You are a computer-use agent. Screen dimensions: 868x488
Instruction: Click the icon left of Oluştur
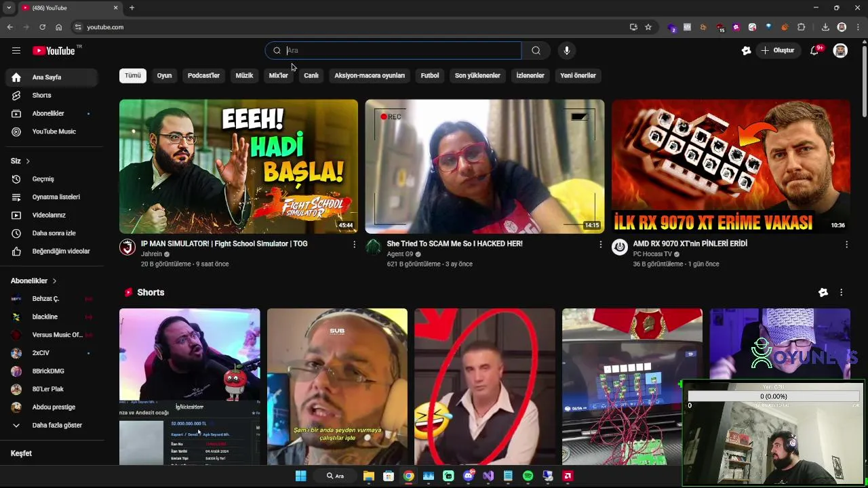tap(746, 50)
